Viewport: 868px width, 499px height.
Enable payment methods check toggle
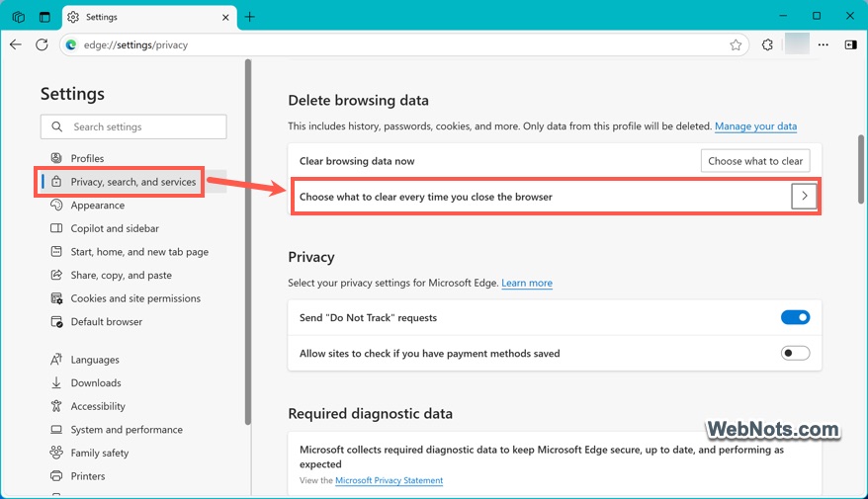(x=795, y=353)
